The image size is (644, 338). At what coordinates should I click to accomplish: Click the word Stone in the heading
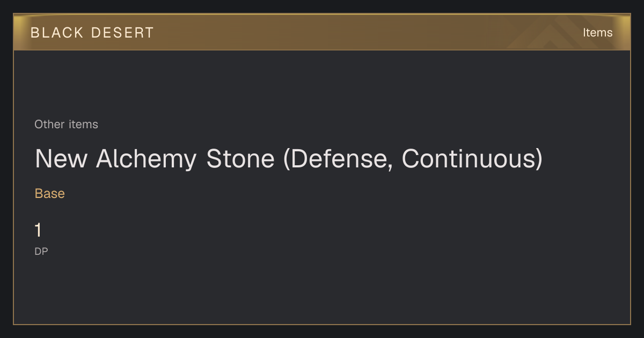240,159
